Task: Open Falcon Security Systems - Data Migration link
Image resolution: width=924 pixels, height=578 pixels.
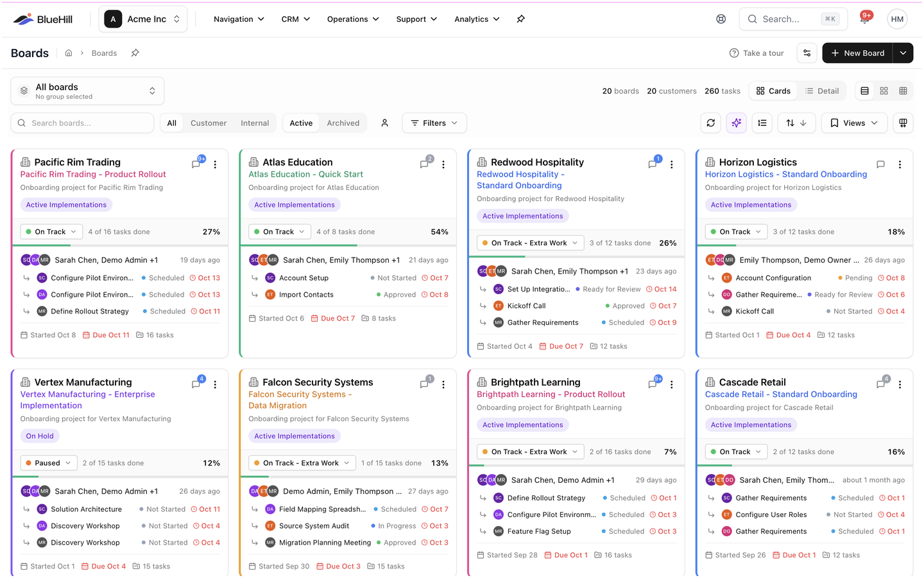Action: [x=300, y=400]
